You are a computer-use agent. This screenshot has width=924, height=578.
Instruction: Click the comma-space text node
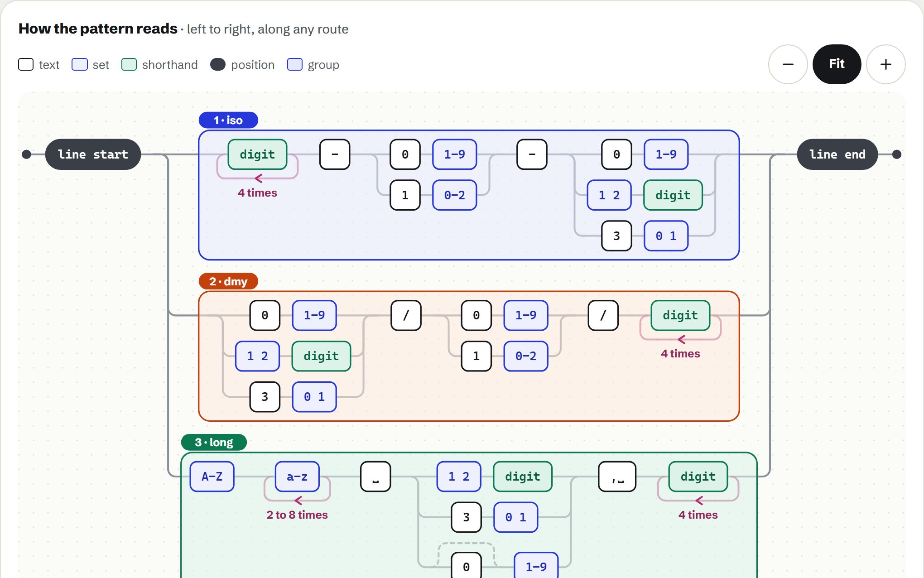point(617,477)
